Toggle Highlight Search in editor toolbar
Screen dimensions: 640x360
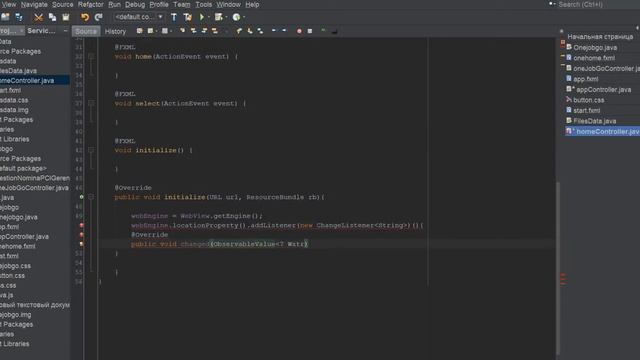click(215, 31)
